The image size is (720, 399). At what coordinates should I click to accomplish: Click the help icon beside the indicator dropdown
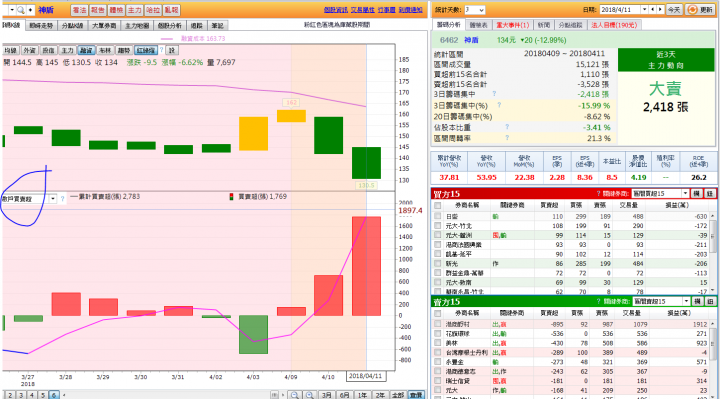(62, 199)
